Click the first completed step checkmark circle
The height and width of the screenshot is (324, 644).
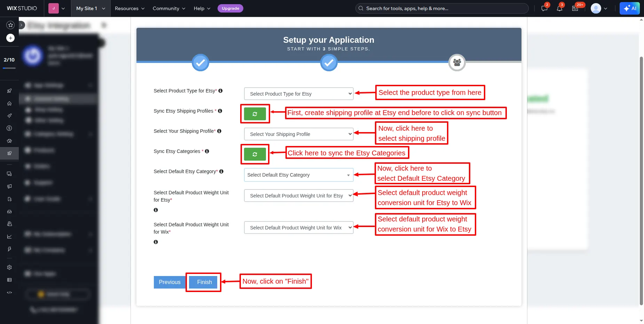pos(201,63)
